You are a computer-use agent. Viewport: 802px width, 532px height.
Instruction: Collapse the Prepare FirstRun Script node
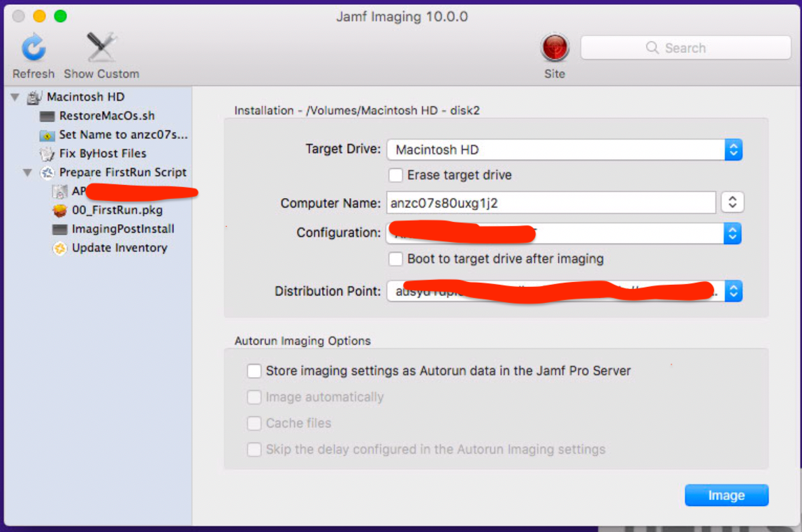pyautogui.click(x=28, y=172)
